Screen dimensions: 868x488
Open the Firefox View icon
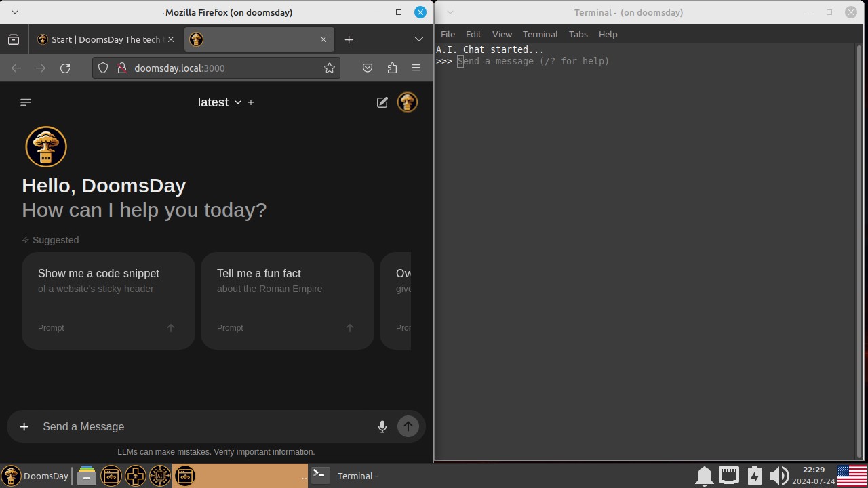[14, 39]
